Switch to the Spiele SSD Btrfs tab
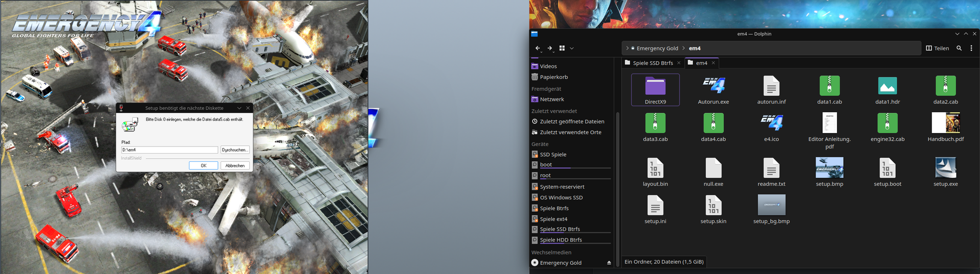The image size is (980, 274). 653,63
